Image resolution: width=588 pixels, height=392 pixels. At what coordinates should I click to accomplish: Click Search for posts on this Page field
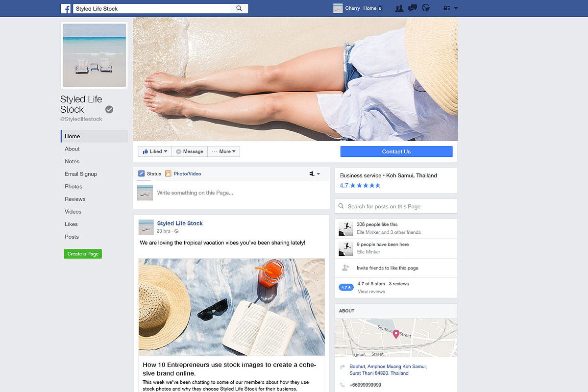(396, 206)
